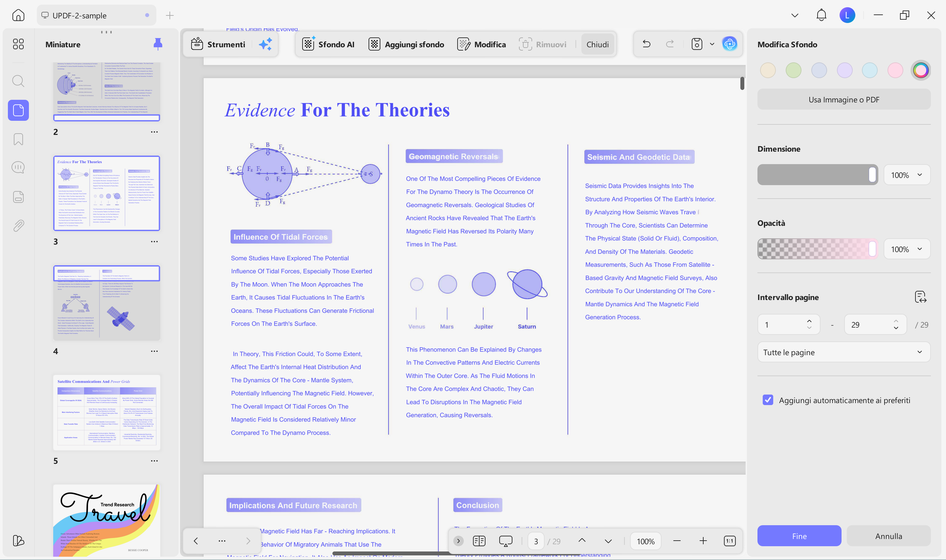Open the custom color wheel swatch
Screen dimensions: 946x560
pyautogui.click(x=920, y=70)
